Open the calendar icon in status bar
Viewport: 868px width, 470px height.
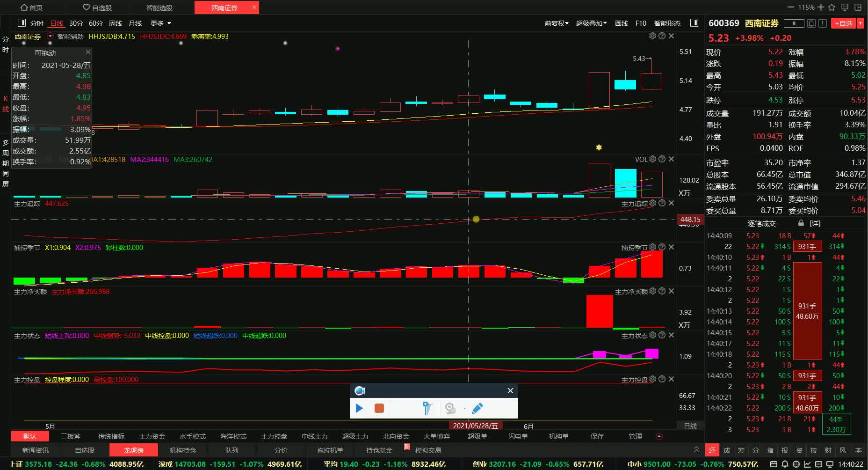coord(774,464)
